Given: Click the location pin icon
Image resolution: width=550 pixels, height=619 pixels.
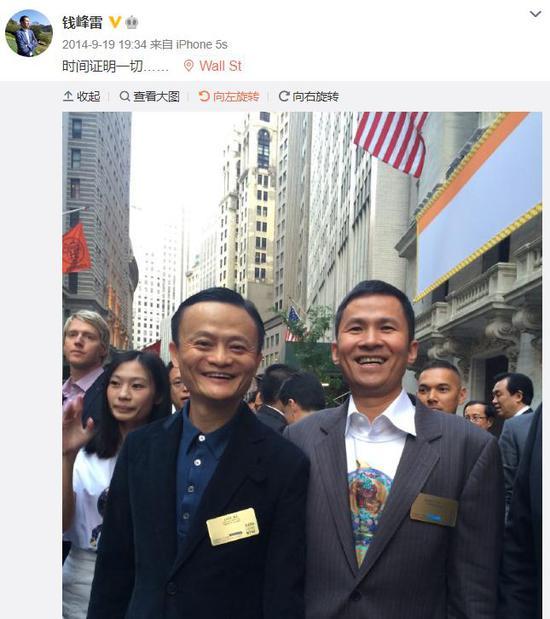Looking at the screenshot, I should coord(189,66).
